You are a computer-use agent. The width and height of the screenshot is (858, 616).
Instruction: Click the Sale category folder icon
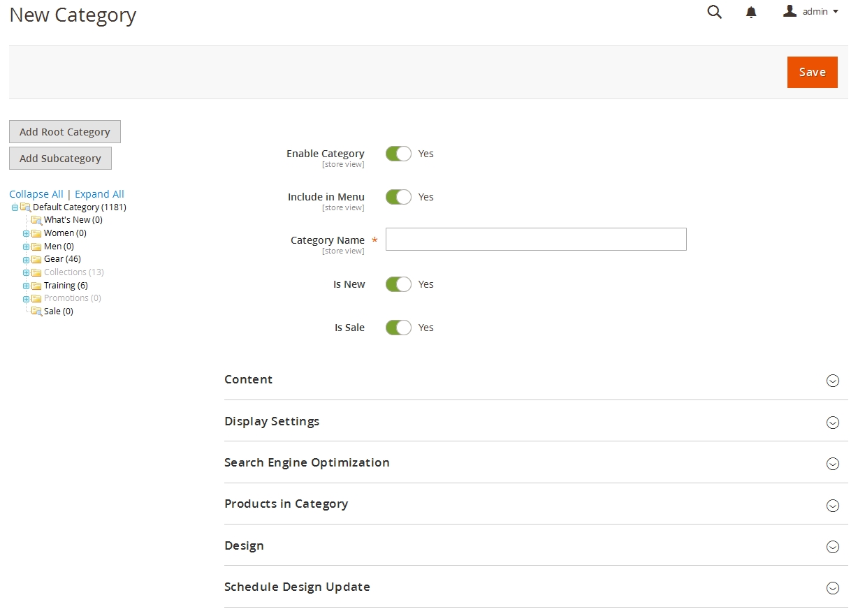point(36,311)
